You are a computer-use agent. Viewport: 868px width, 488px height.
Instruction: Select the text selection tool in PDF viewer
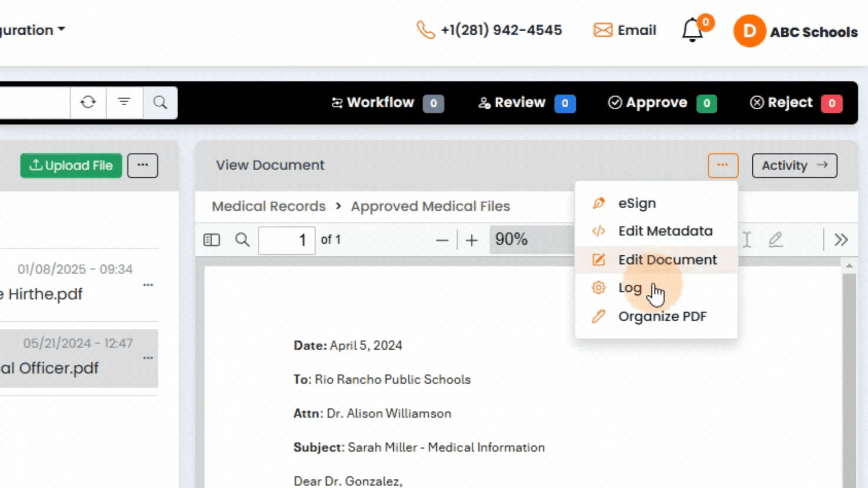coord(746,240)
